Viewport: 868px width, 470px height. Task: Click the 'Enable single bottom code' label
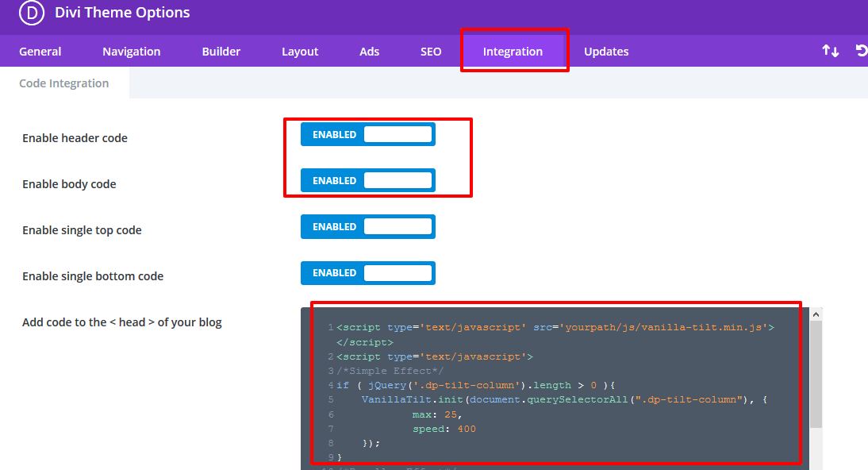[x=93, y=276]
